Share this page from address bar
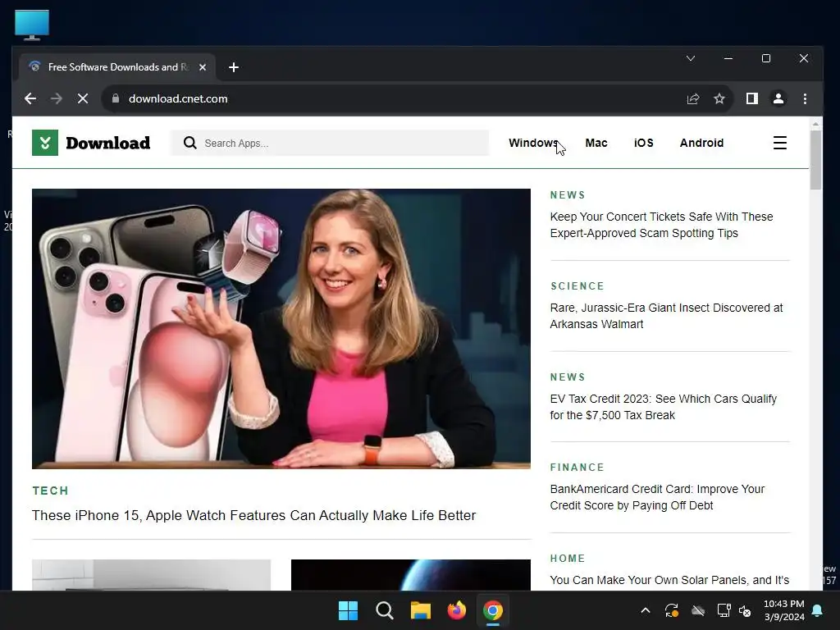Screen dimensions: 840x630 click(693, 98)
